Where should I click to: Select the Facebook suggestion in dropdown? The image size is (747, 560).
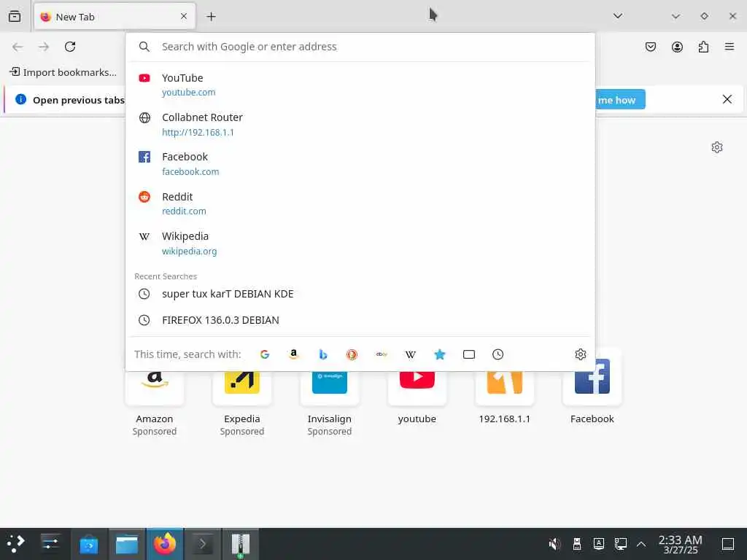[x=360, y=164]
